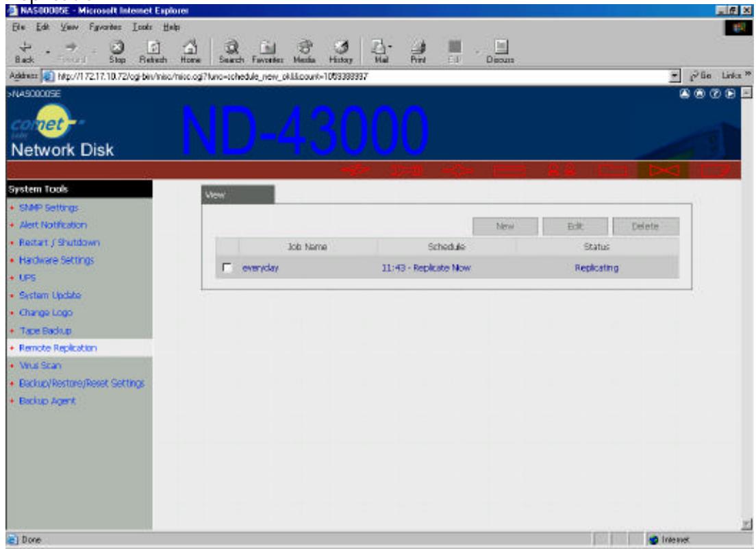The image size is (756, 549).
Task: Expand the address bar dropdown list
Action: click(675, 76)
